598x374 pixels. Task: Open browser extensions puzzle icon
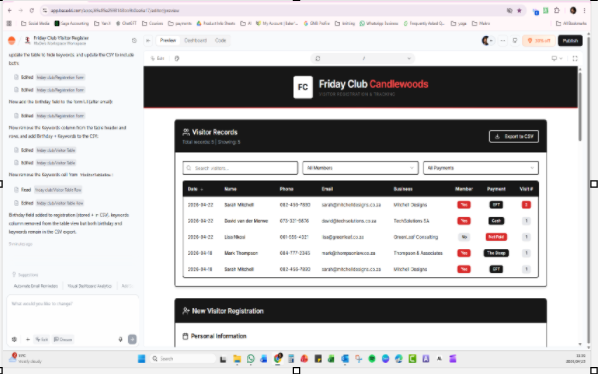[557, 11]
